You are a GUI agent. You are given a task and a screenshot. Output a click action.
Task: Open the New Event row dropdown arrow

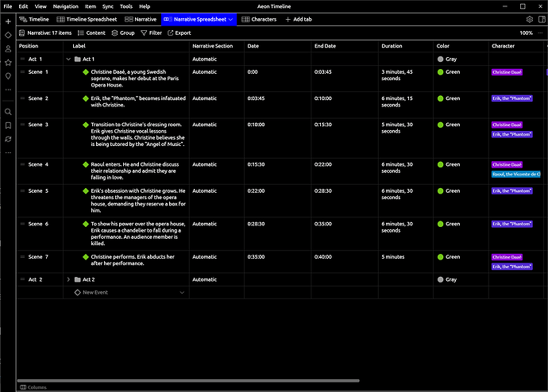click(x=182, y=293)
